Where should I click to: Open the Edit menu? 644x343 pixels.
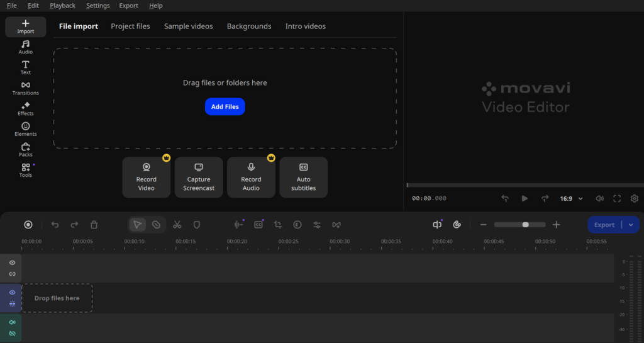pyautogui.click(x=33, y=5)
